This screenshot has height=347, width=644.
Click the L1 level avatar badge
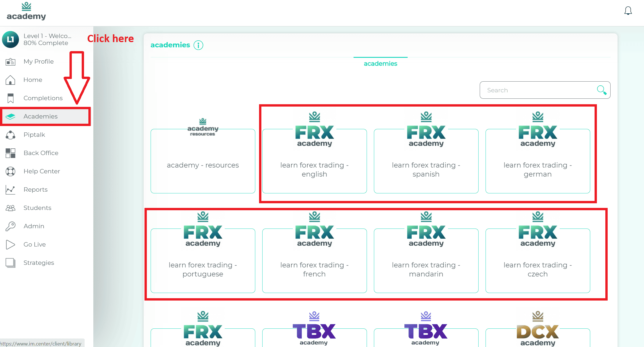pyautogui.click(x=10, y=39)
